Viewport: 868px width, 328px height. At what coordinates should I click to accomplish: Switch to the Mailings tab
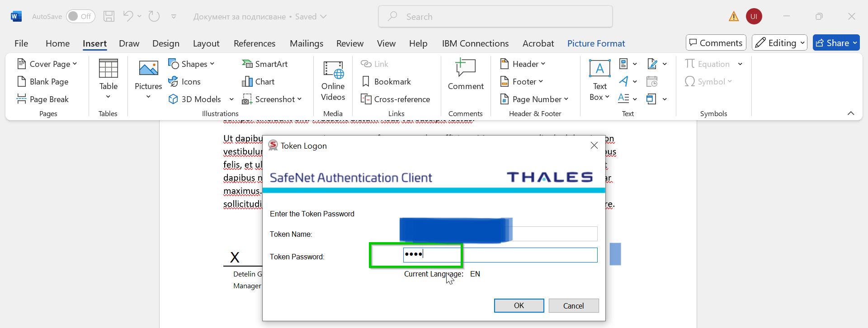(307, 43)
